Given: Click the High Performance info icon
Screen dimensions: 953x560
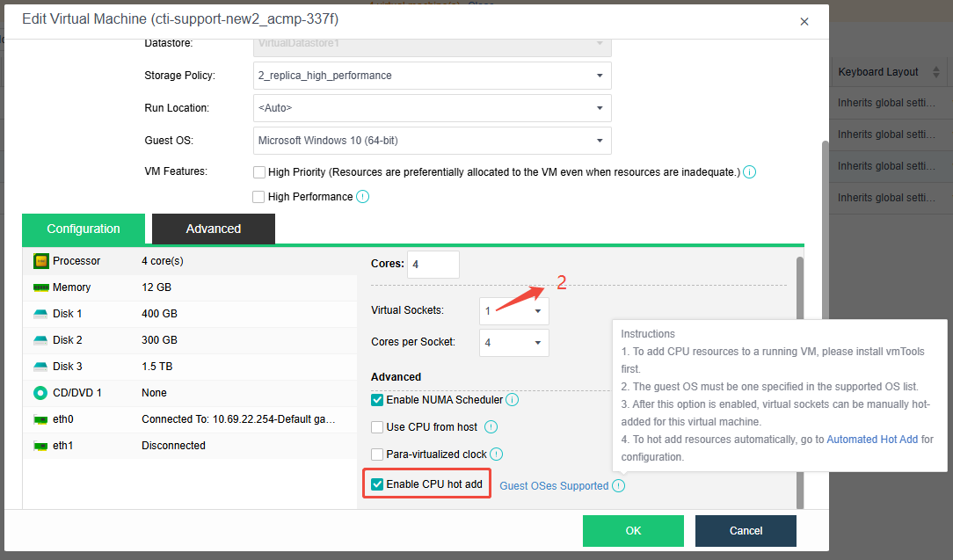Looking at the screenshot, I should [361, 196].
